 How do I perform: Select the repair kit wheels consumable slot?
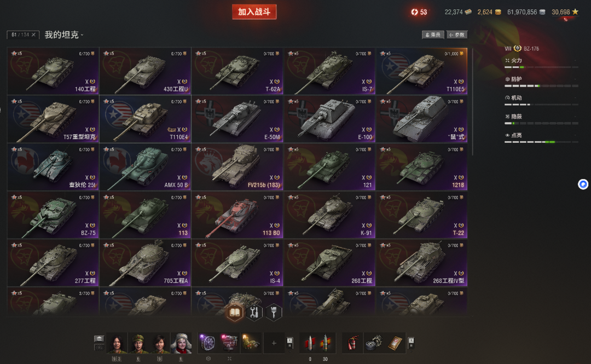pyautogui.click(x=374, y=343)
